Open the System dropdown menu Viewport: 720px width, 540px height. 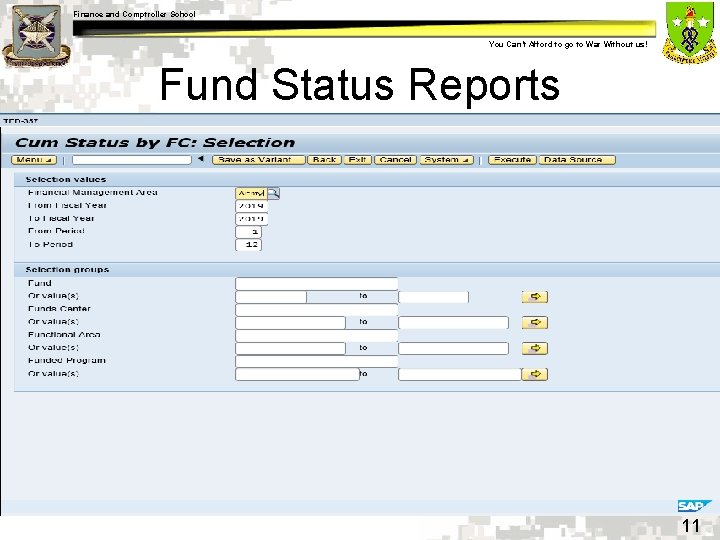click(446, 160)
